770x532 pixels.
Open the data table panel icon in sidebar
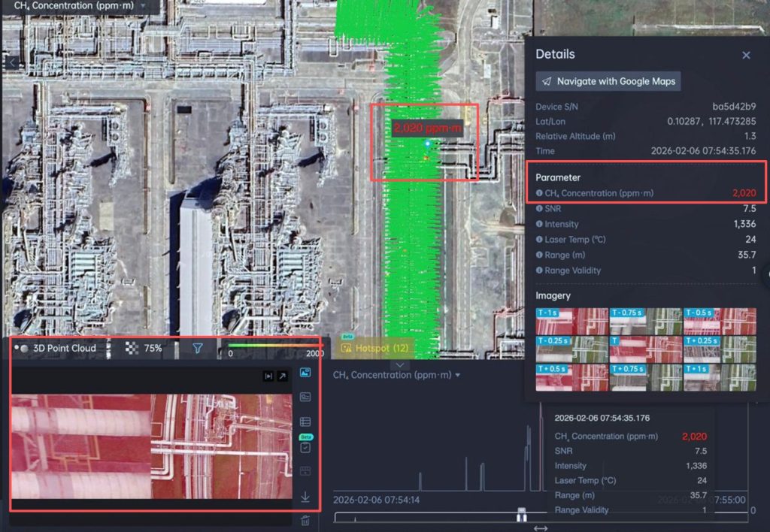point(305,422)
